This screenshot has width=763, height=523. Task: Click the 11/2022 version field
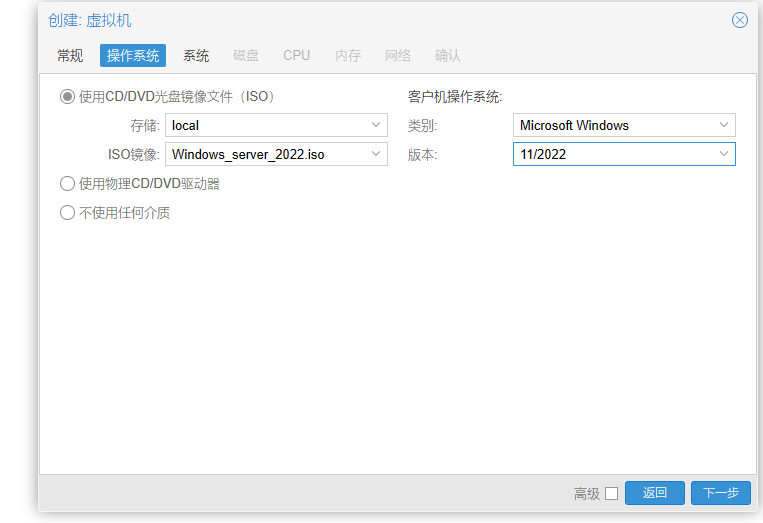click(x=624, y=154)
